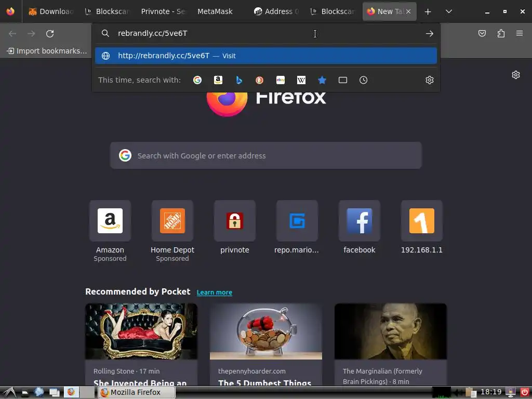The width and height of the screenshot is (532, 399).
Task: Switch to the Download tab with fox icon
Action: coord(51,11)
